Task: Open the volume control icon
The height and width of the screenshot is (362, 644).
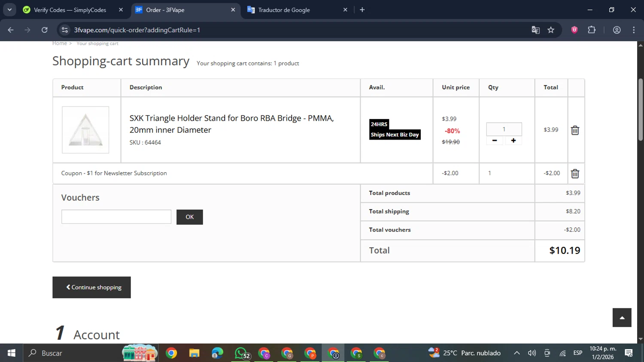Action: (x=532, y=353)
